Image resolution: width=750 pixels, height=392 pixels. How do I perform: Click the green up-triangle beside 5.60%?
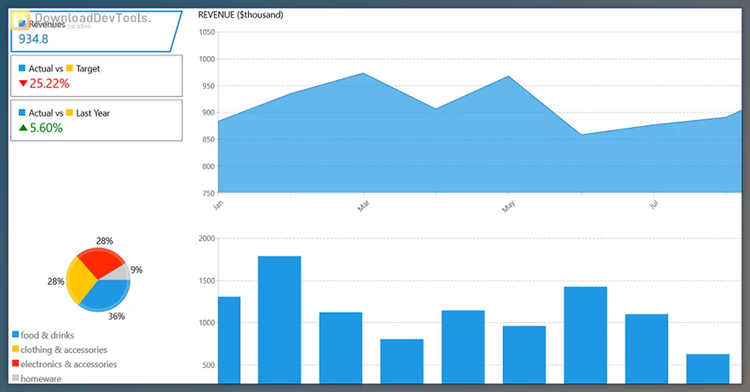[x=23, y=128]
